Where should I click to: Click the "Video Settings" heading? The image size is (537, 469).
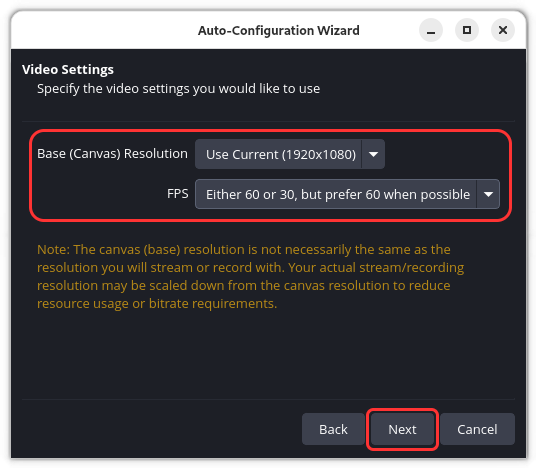tap(68, 70)
